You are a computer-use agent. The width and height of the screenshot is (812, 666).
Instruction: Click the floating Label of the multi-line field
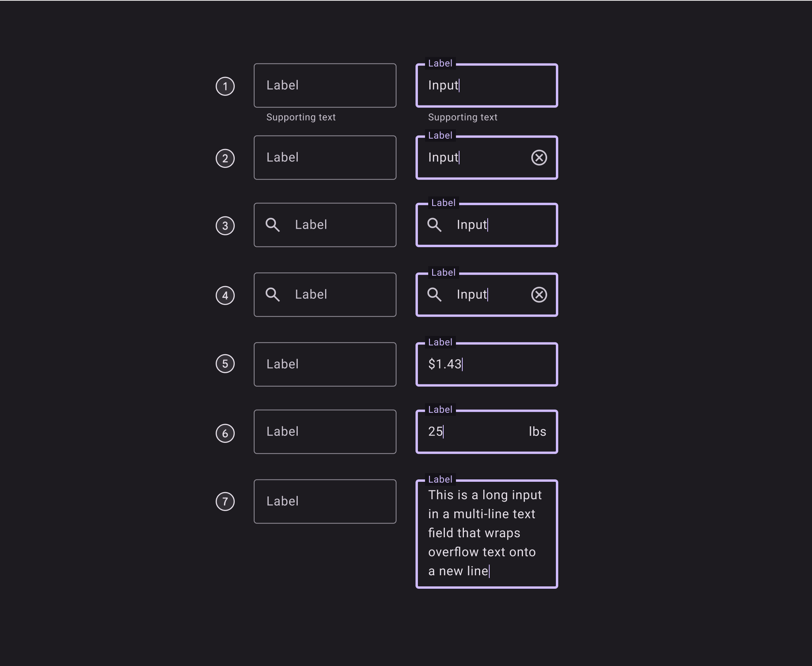pos(440,479)
